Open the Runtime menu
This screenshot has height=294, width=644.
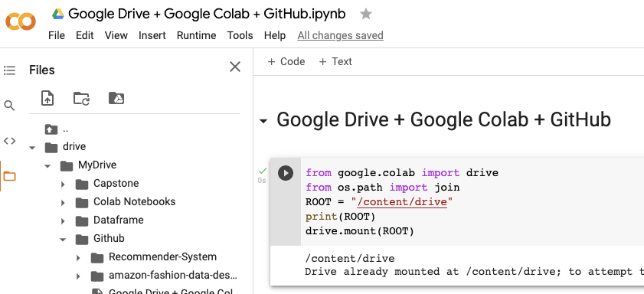tap(196, 36)
